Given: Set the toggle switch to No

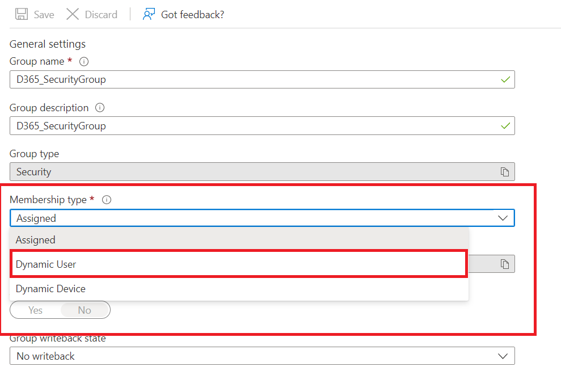Looking at the screenshot, I should (x=85, y=310).
